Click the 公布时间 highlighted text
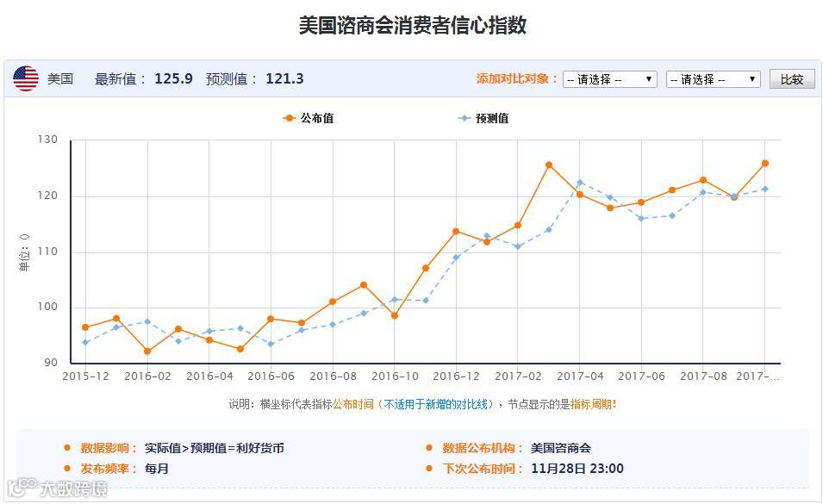The height and width of the screenshot is (504, 823). pyautogui.click(x=353, y=404)
